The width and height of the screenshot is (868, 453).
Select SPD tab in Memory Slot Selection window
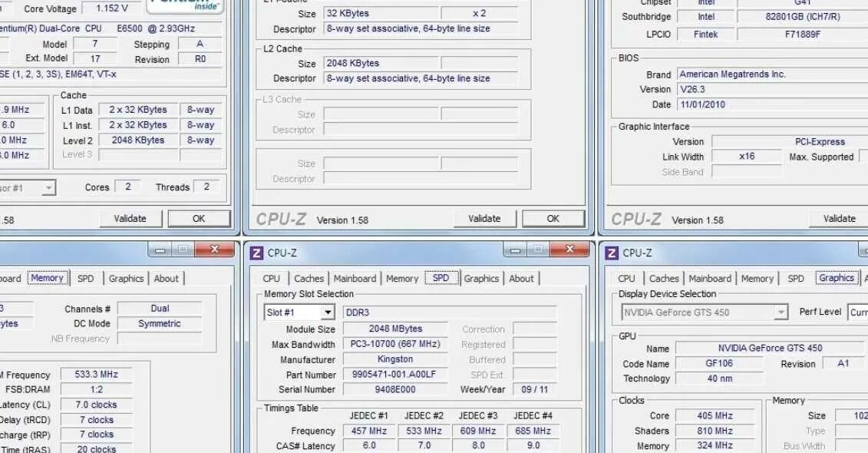pyautogui.click(x=441, y=278)
